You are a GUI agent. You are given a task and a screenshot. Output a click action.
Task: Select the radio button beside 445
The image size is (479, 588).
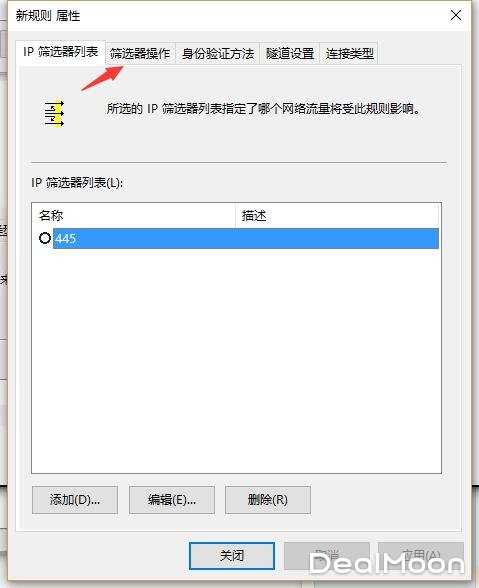45,238
